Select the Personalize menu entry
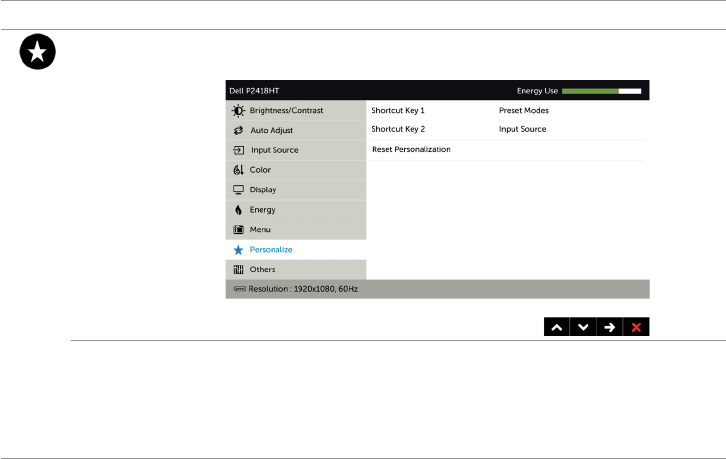Image resolution: width=726 pixels, height=459 pixels. pyautogui.click(x=296, y=250)
